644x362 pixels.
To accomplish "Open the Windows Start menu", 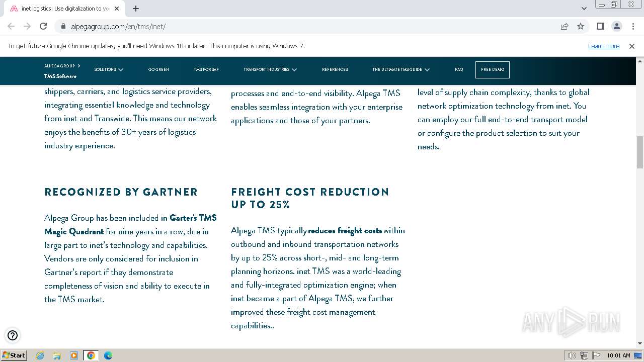I will (x=14, y=355).
